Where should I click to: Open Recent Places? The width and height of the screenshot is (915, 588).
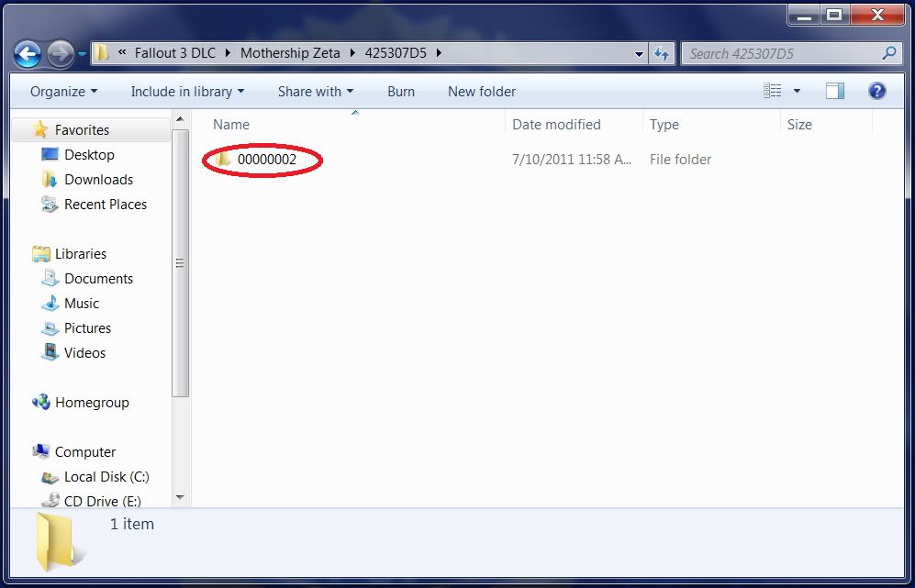106,205
